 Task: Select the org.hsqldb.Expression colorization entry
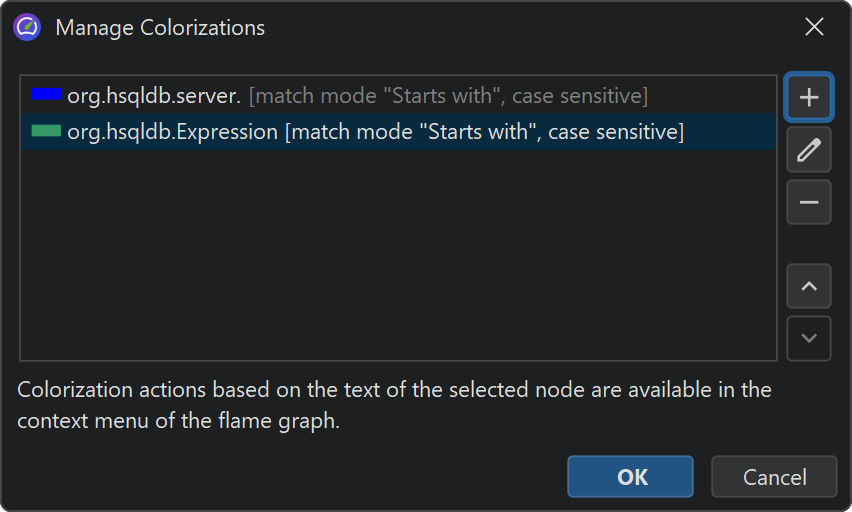tap(172, 132)
